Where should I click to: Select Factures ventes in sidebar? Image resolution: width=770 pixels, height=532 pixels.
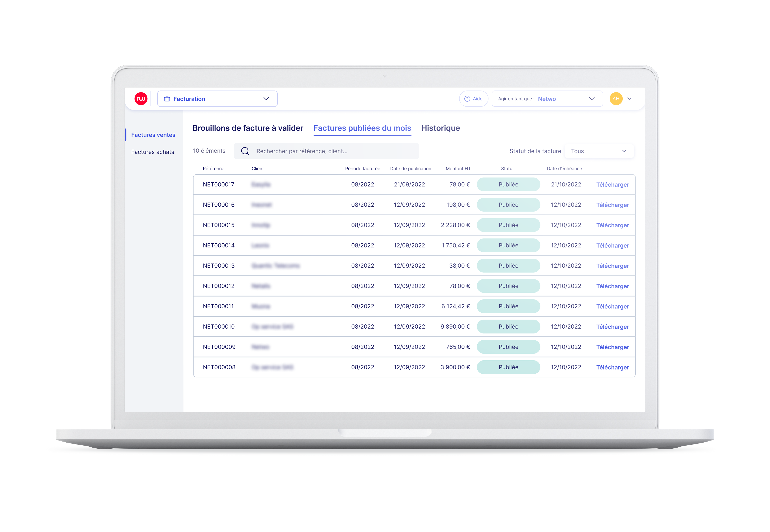(x=153, y=135)
